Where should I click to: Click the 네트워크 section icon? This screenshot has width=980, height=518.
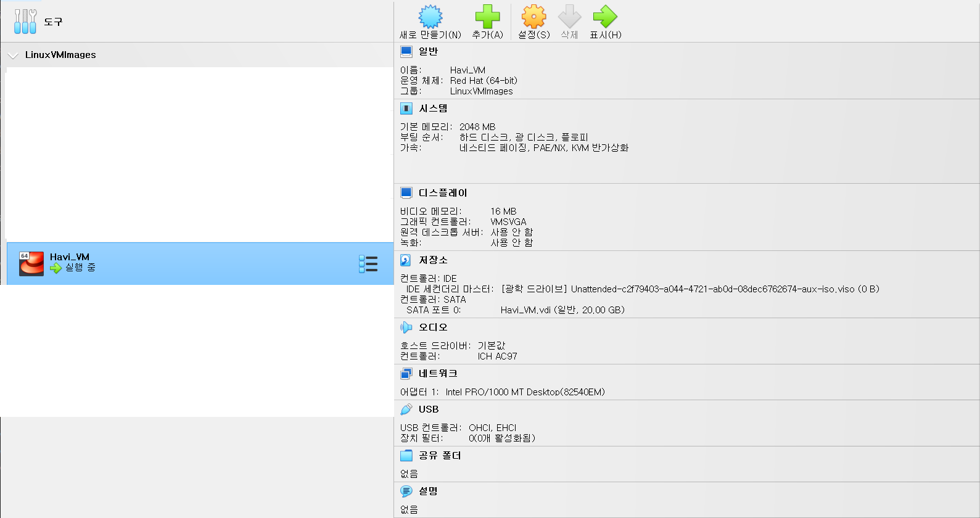pos(406,374)
